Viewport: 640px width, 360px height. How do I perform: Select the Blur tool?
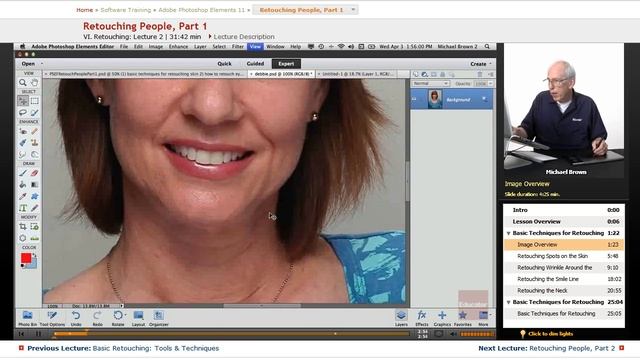coord(23,154)
